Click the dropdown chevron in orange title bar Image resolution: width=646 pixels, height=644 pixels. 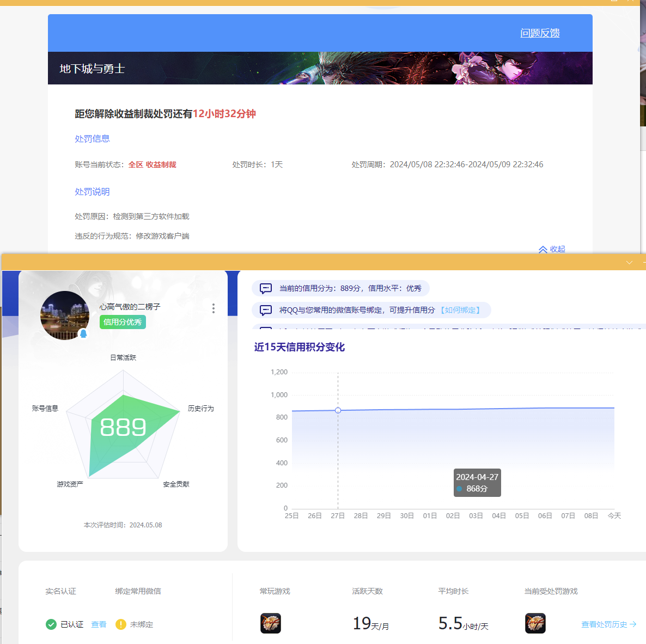(629, 263)
